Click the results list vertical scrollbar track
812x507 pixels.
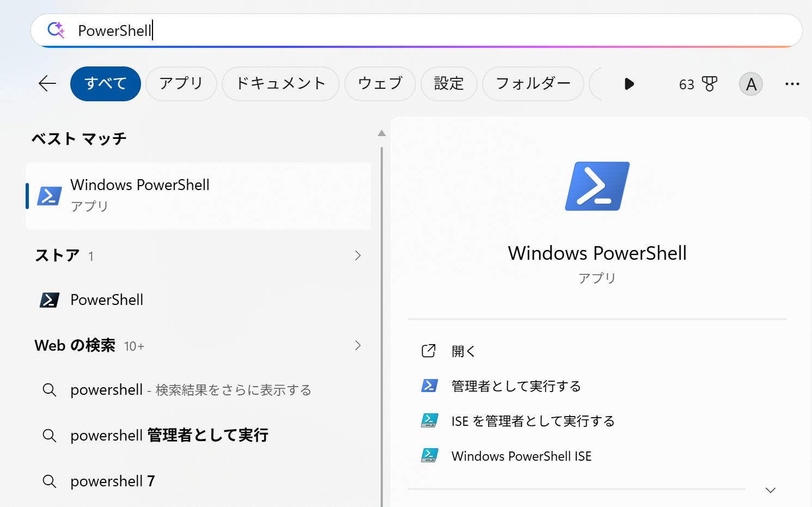(382, 327)
